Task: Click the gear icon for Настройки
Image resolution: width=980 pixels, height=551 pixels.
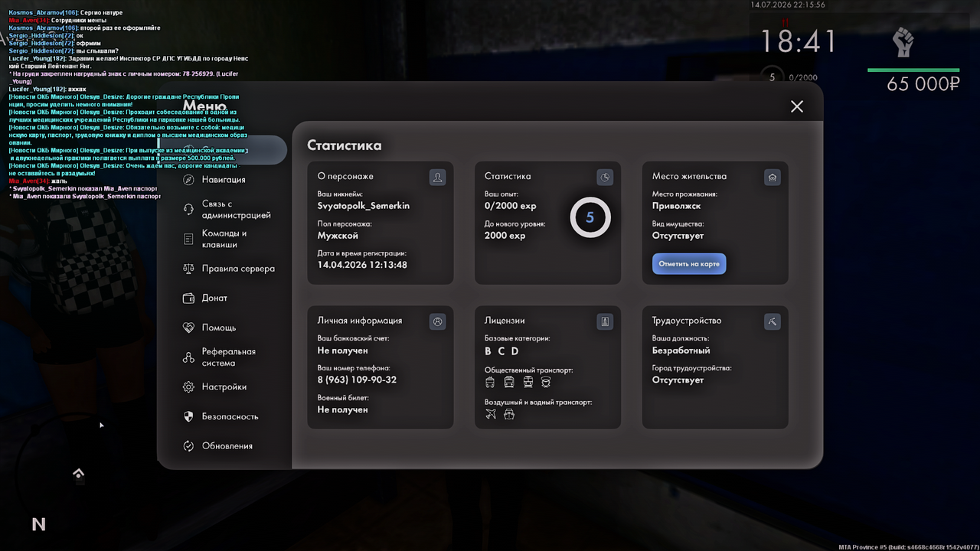Action: click(x=188, y=387)
